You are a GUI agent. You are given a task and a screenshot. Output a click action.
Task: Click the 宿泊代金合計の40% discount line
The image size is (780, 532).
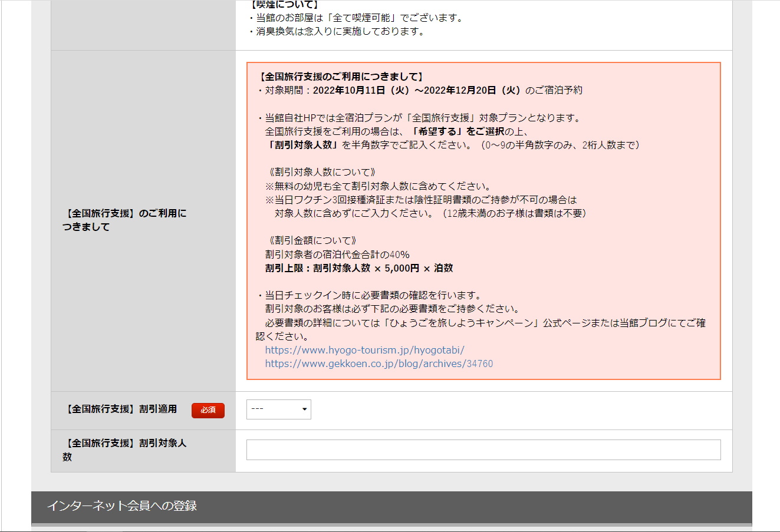(x=337, y=255)
